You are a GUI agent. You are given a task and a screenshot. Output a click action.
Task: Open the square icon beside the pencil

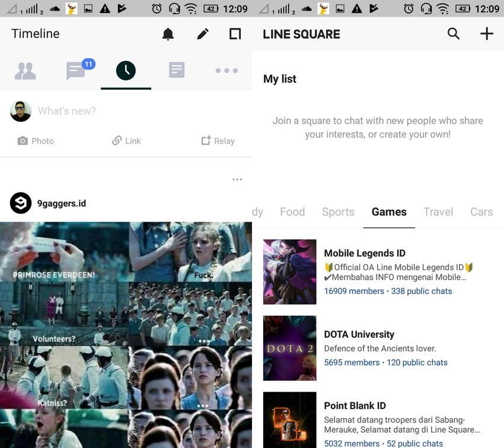tap(235, 34)
